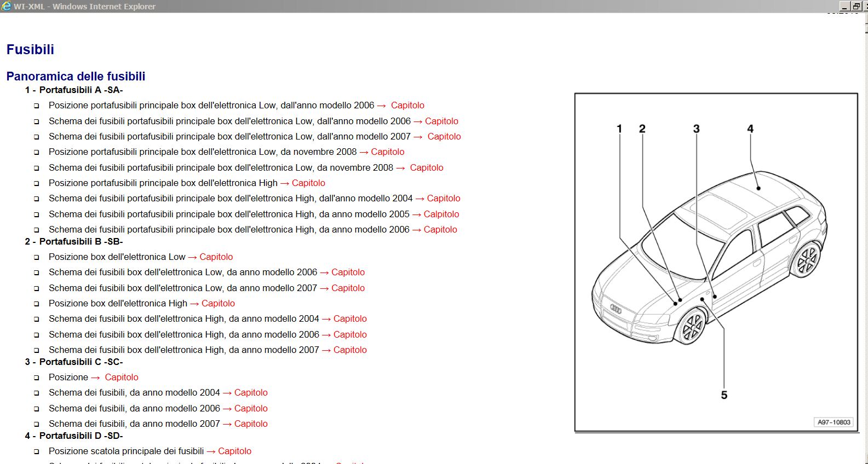
Task: Open Capitolo link for Posizione box dell'elettronica High
Action: coord(218,303)
